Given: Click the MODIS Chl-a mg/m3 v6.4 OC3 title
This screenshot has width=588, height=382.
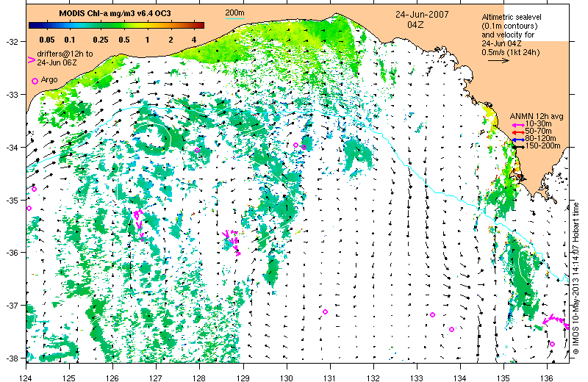Looking at the screenshot, I should [x=115, y=13].
